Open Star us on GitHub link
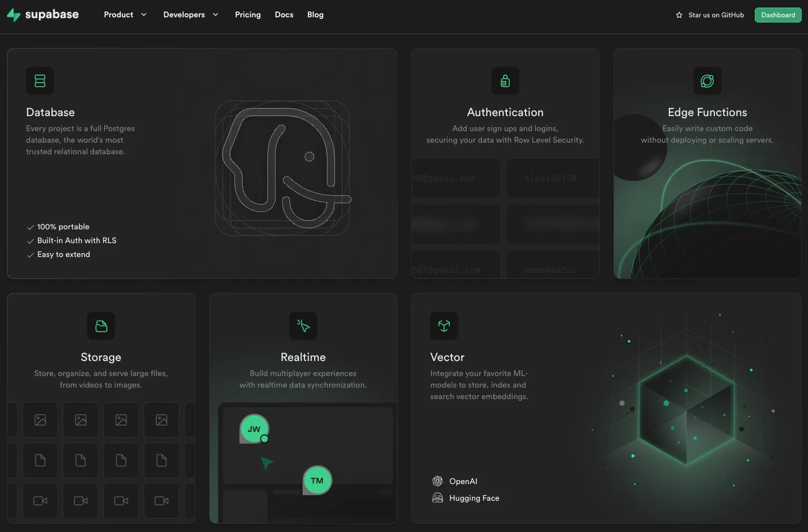Viewport: 808px width, 532px height. tap(716, 15)
